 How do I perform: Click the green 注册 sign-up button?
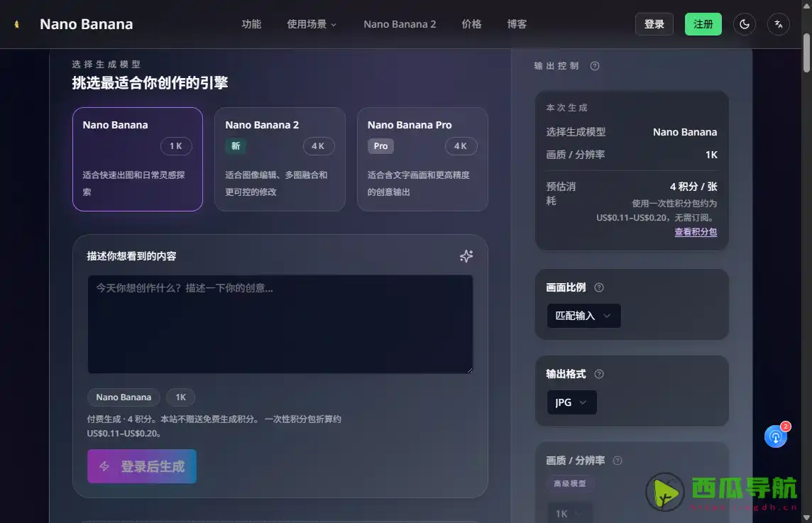pos(703,24)
